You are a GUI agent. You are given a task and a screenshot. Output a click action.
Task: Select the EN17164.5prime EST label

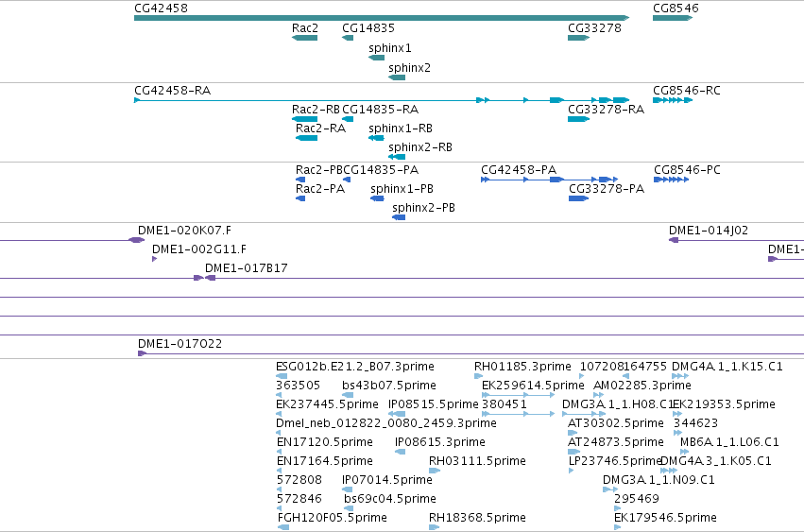pyautogui.click(x=325, y=461)
